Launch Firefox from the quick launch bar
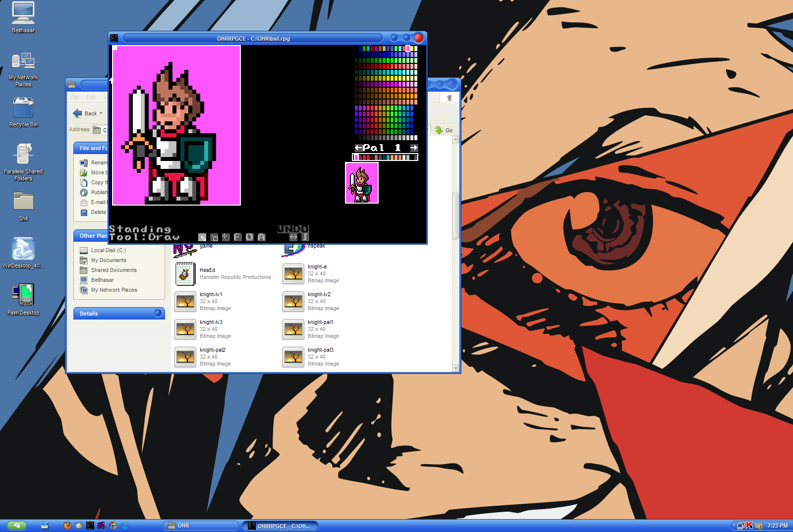The width and height of the screenshot is (793, 532). click(67, 526)
